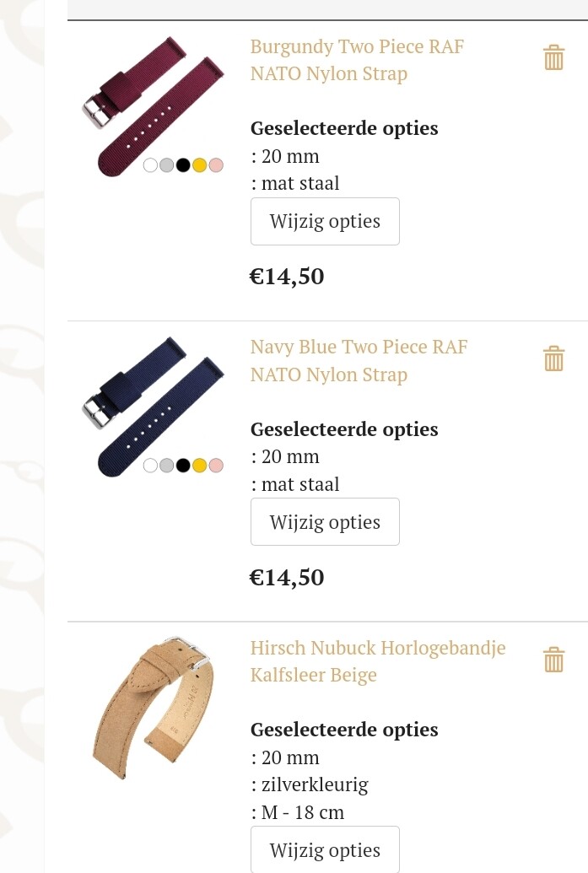Open Navy Blue Two Piece RAF NATO link
588x873 pixels.
coord(359,361)
